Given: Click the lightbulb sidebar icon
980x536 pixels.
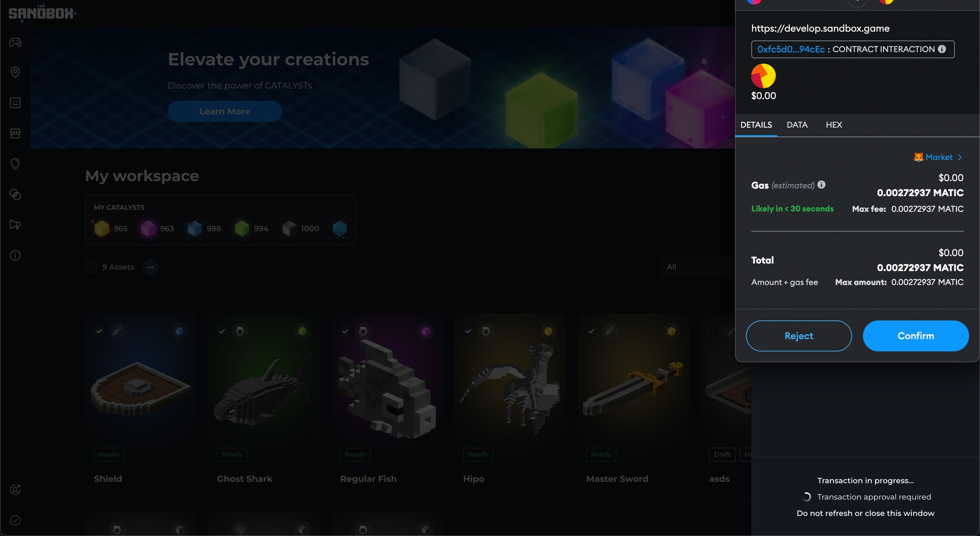Looking at the screenshot, I should (15, 163).
